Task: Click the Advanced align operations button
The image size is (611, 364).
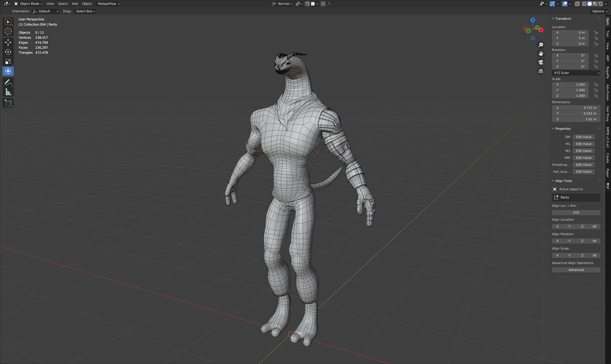Action: (576, 270)
